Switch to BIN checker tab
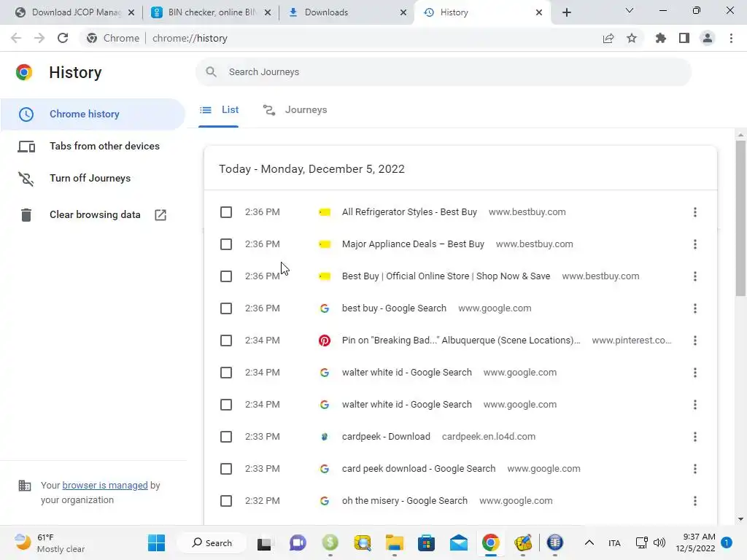Screen dimensions: 747x560 (205, 12)
